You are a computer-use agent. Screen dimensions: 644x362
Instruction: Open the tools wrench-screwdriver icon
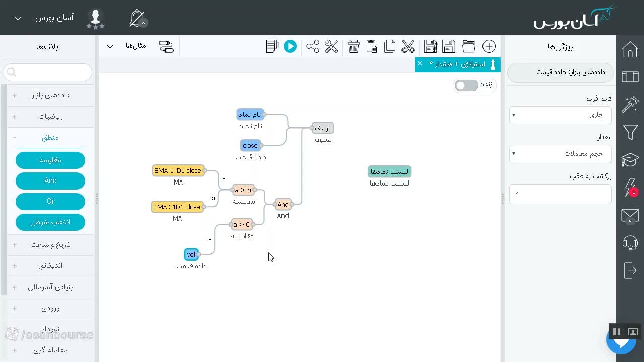tap(331, 46)
